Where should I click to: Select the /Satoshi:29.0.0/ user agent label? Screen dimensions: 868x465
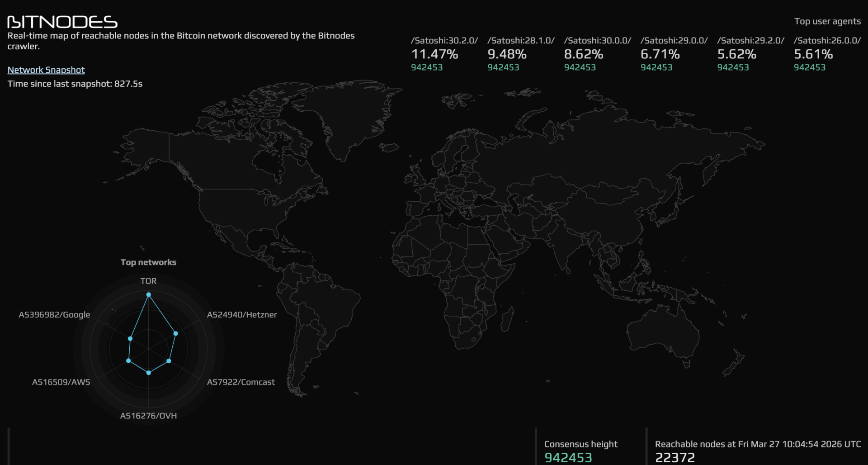click(674, 40)
